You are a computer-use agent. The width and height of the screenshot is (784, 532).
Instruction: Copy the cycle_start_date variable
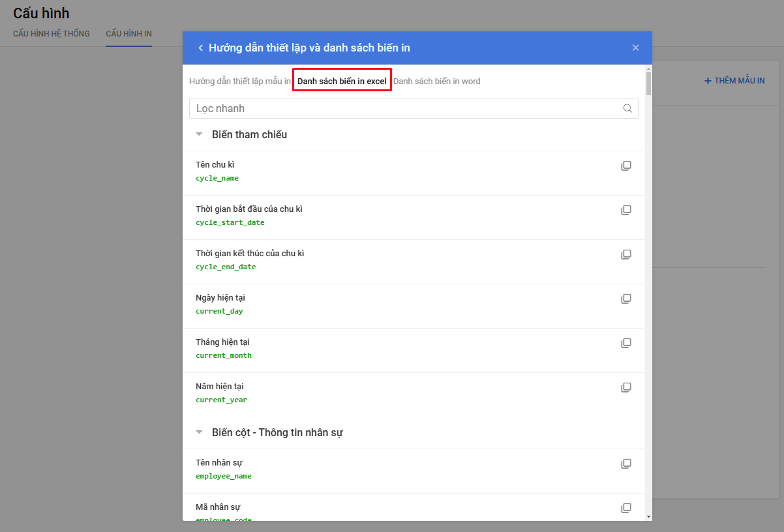click(x=626, y=210)
